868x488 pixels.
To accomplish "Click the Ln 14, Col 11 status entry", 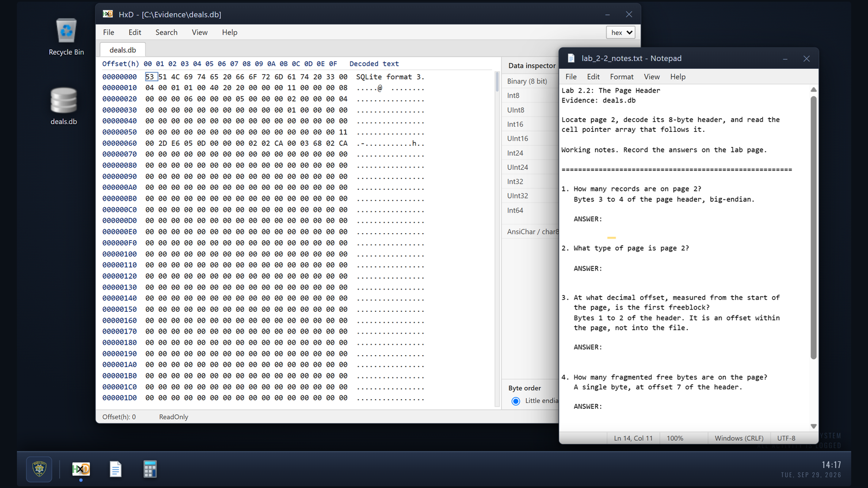I will 633,438.
